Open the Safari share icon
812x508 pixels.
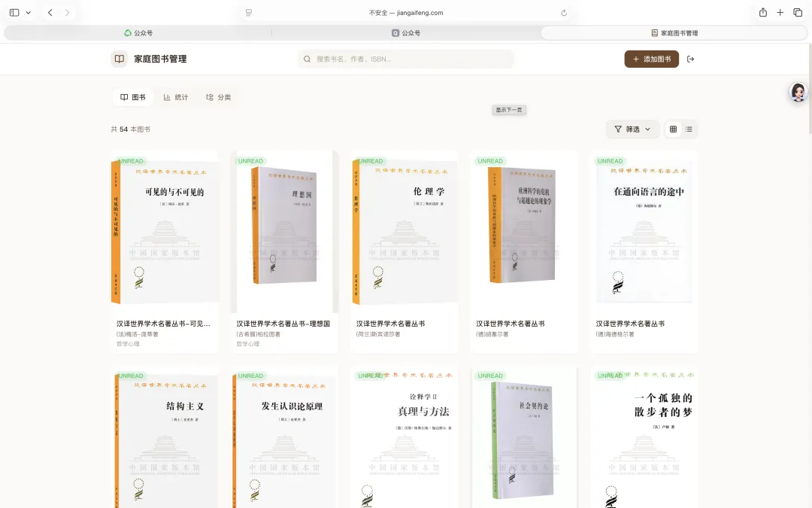click(x=763, y=13)
